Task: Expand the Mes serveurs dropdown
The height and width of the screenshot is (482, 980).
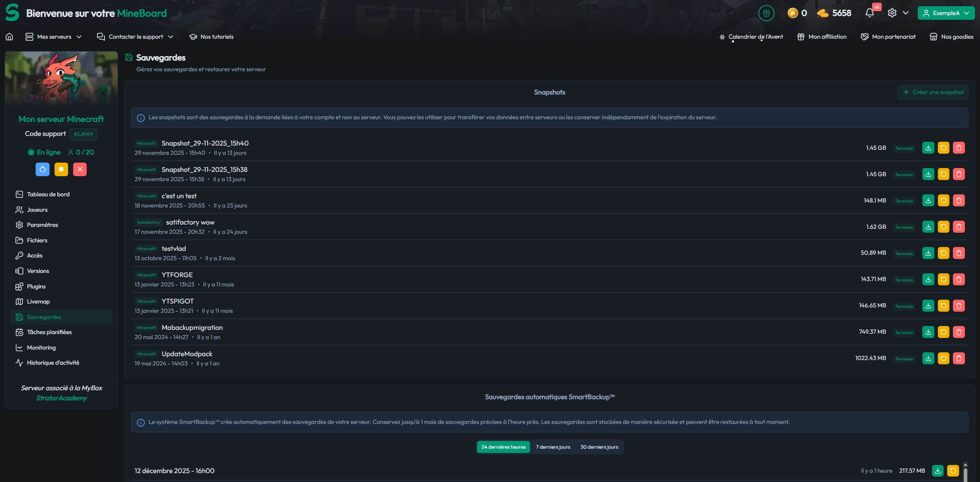Action: click(54, 37)
